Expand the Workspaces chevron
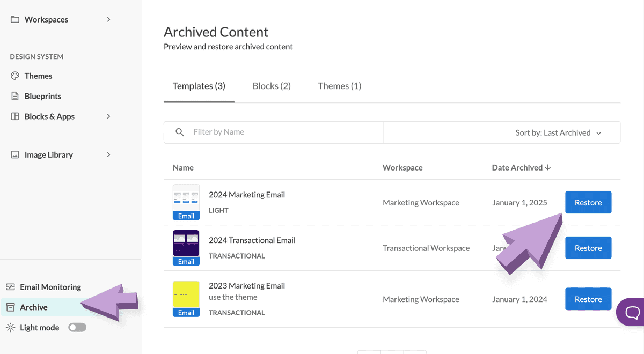Screen dimensions: 644x354 tap(108, 19)
